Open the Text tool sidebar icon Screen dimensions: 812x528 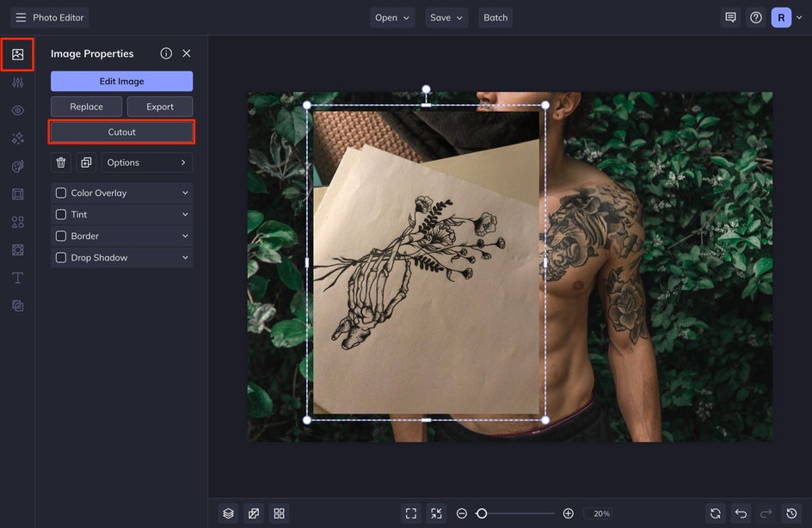pos(17,278)
